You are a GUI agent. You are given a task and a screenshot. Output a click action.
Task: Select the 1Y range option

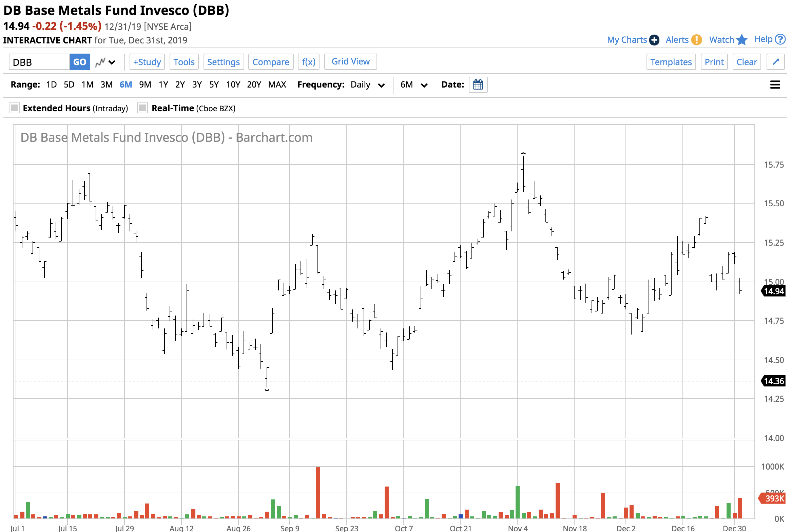tap(163, 84)
